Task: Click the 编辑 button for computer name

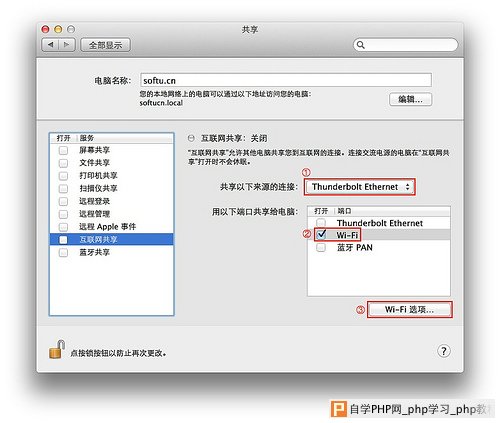Action: [x=411, y=99]
